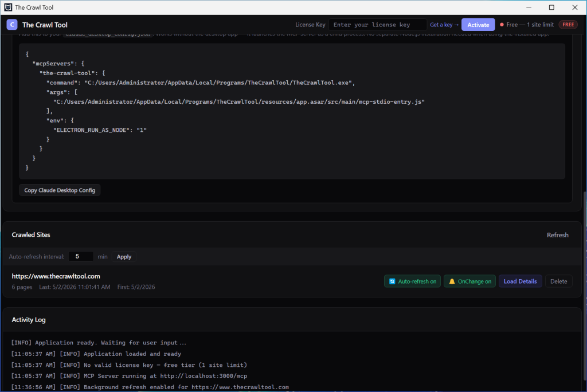Image resolution: width=587 pixels, height=392 pixels.
Task: Click The Crawl Tool purple logo icon
Action: (x=12, y=25)
